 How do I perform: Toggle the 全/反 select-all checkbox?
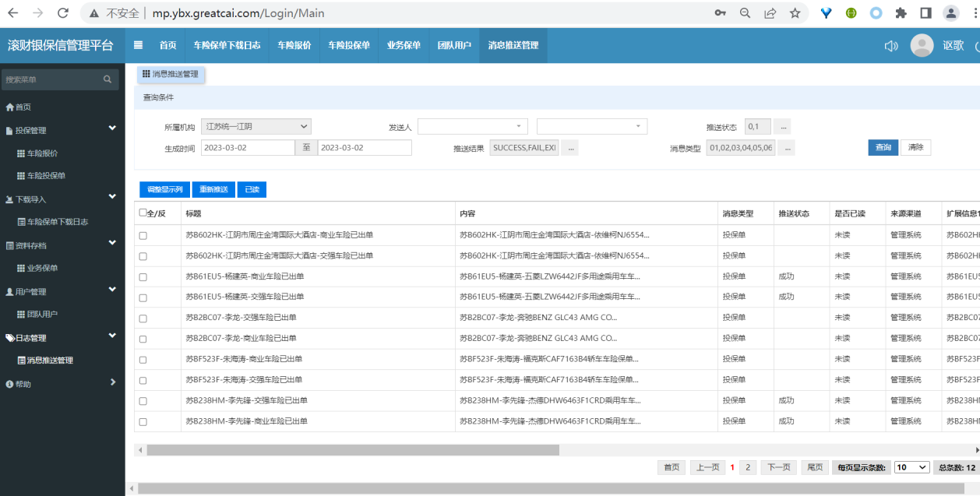point(143,213)
